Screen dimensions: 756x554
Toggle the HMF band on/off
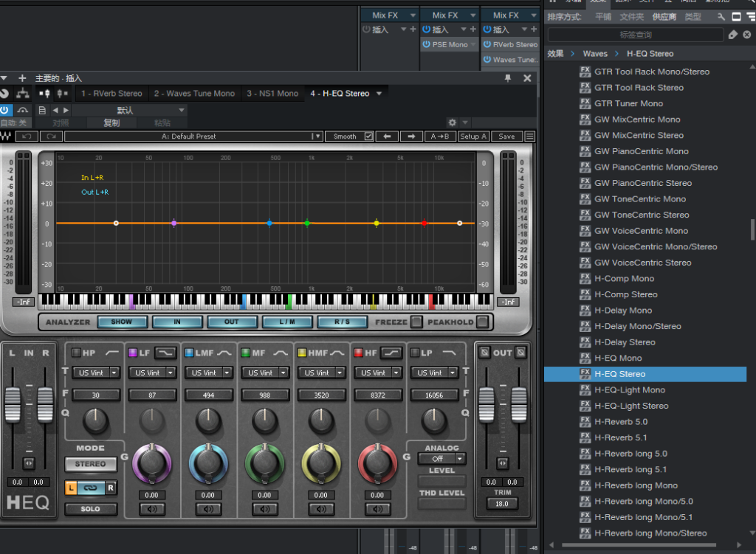point(302,353)
